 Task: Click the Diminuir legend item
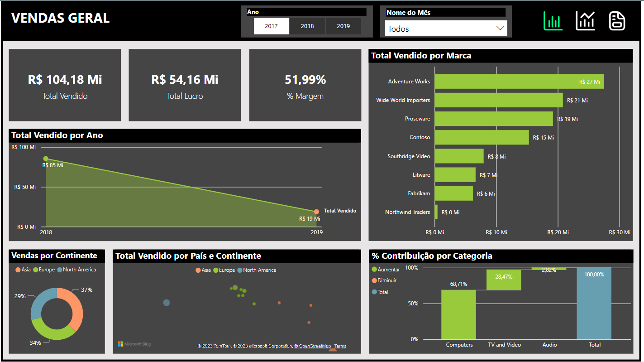click(x=384, y=280)
